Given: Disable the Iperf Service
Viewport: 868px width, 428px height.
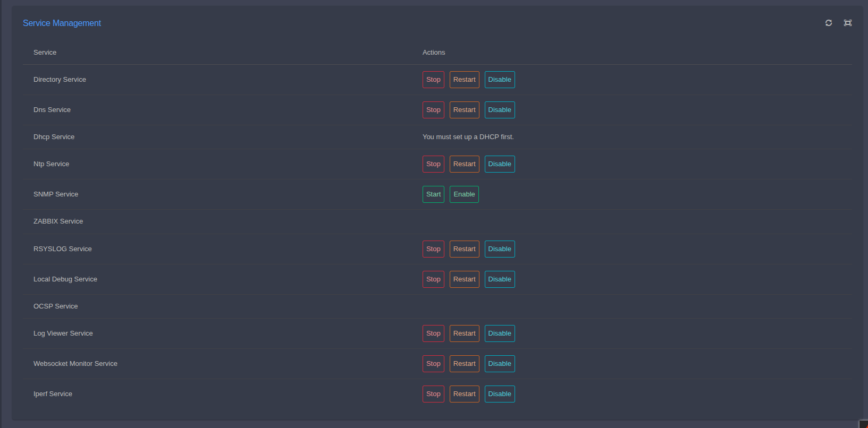Looking at the screenshot, I should (499, 394).
